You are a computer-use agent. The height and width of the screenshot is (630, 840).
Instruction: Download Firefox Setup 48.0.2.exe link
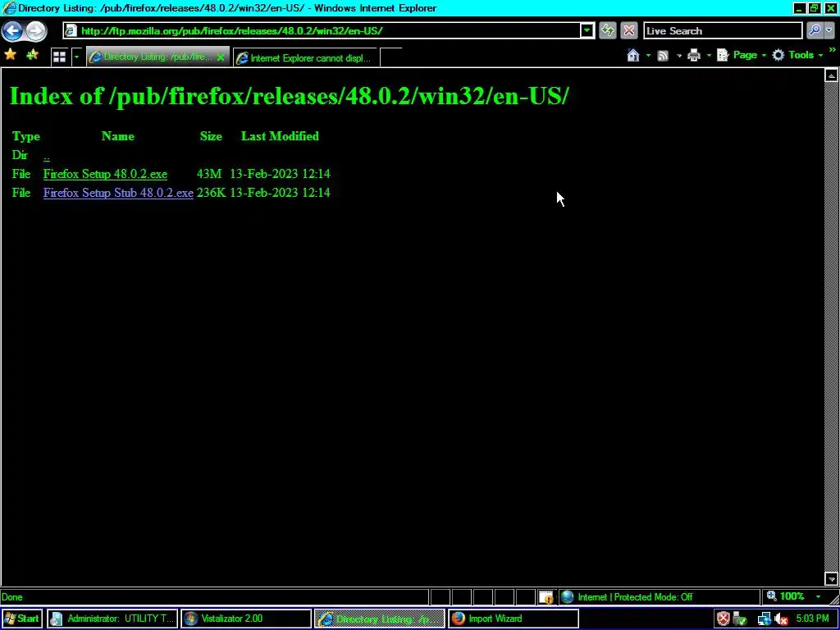tap(105, 174)
